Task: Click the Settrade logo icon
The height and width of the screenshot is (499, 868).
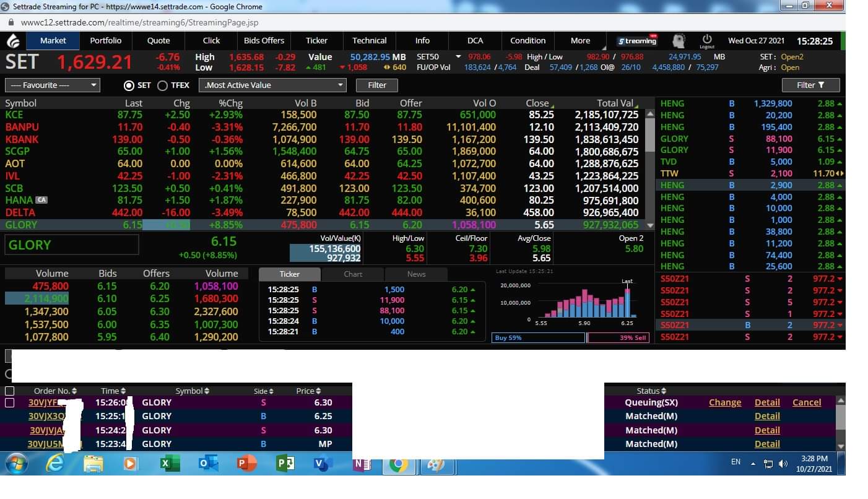Action: [x=13, y=41]
